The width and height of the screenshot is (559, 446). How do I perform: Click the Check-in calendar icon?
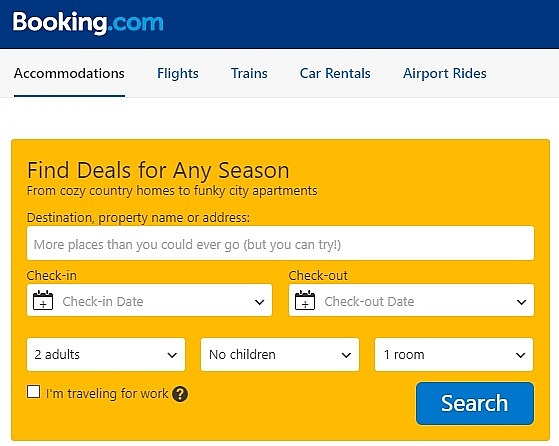(x=43, y=300)
